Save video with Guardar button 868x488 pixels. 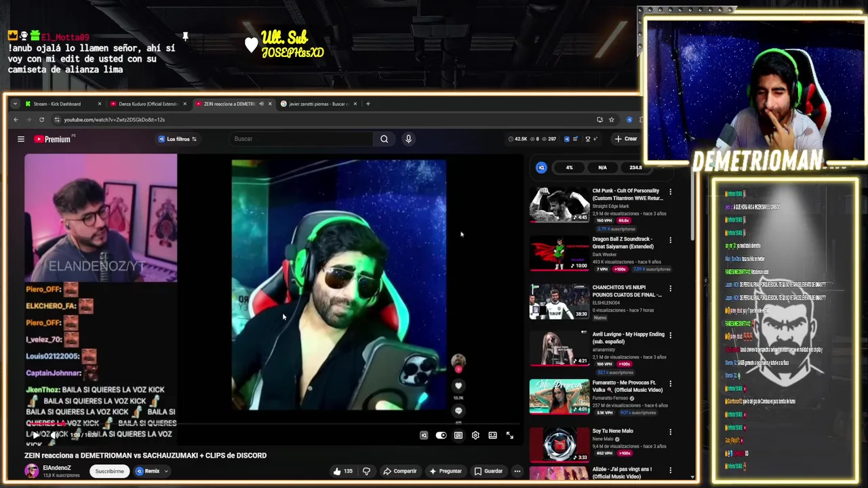pyautogui.click(x=488, y=471)
